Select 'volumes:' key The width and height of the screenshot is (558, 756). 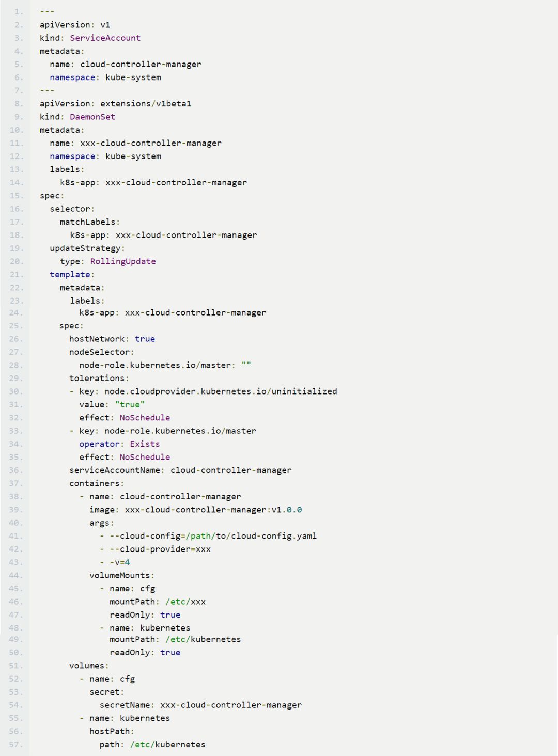(89, 666)
